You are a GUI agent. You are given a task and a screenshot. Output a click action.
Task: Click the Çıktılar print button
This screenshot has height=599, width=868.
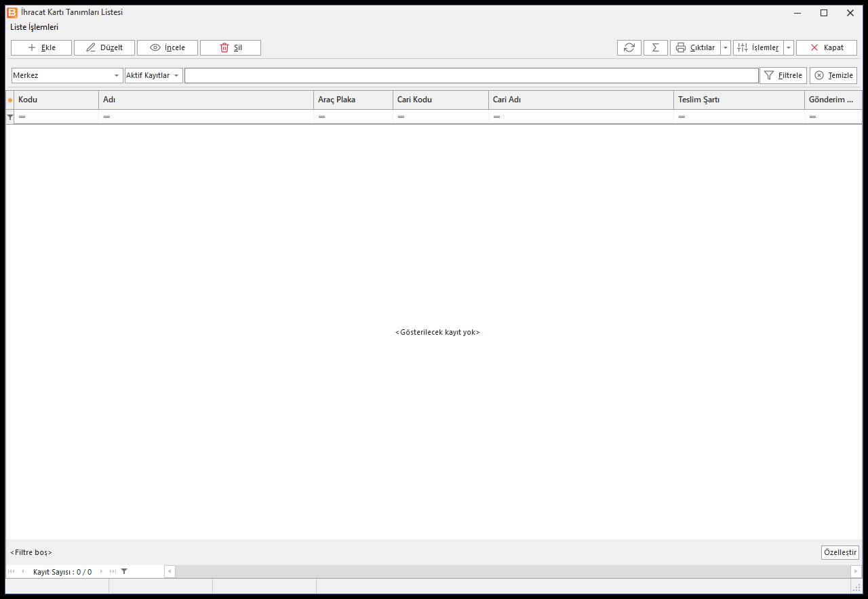tap(695, 47)
